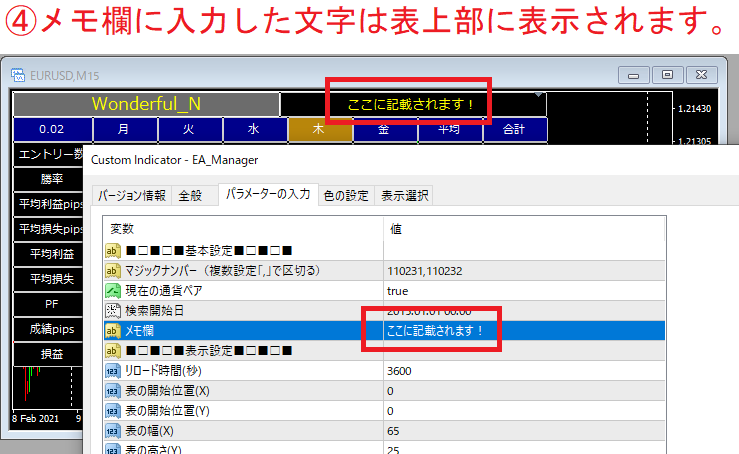Minimize the EURUSD,M15 chart window

click(633, 75)
